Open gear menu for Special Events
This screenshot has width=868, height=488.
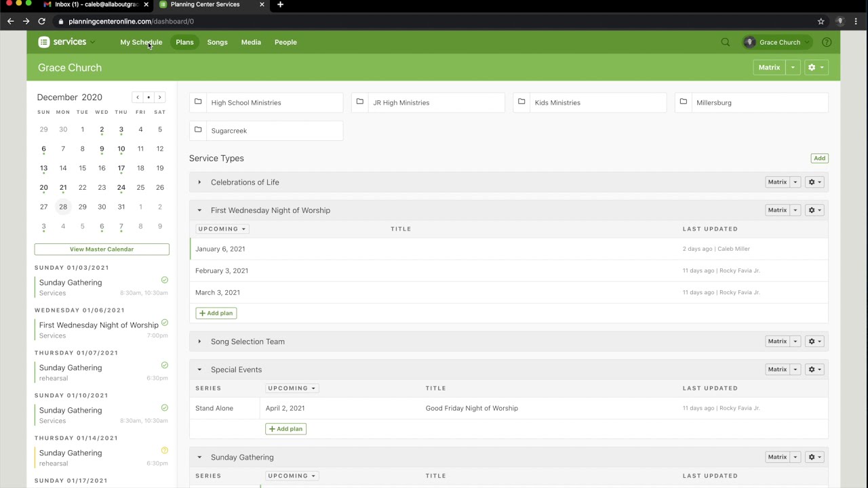pyautogui.click(x=815, y=369)
